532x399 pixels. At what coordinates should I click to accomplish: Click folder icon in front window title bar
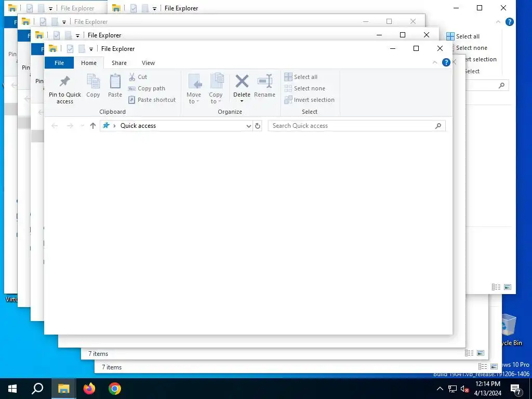[53, 48]
